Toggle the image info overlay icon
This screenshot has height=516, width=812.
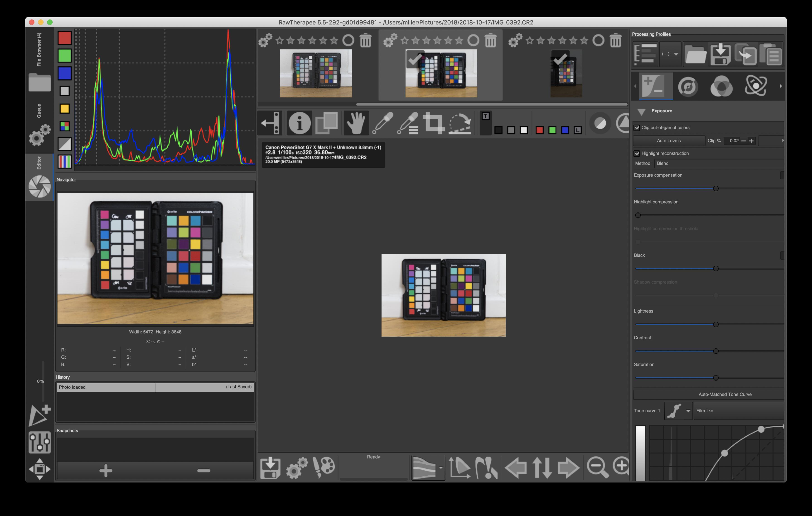[300, 123]
